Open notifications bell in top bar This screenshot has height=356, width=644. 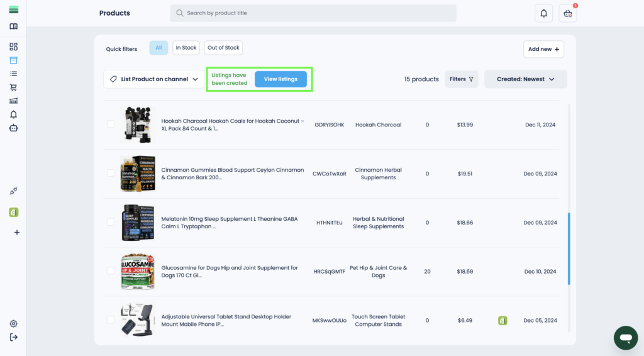[543, 13]
